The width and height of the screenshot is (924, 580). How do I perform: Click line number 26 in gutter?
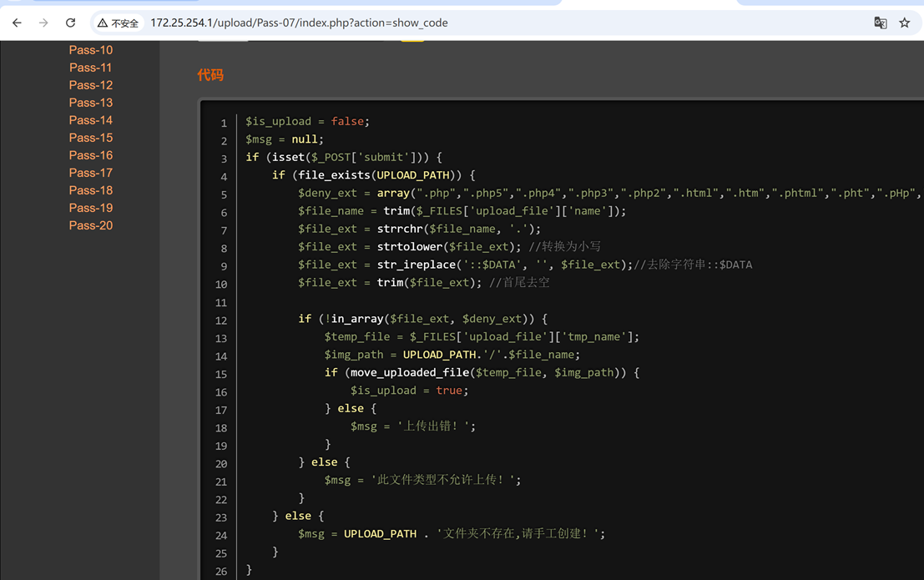(x=221, y=571)
